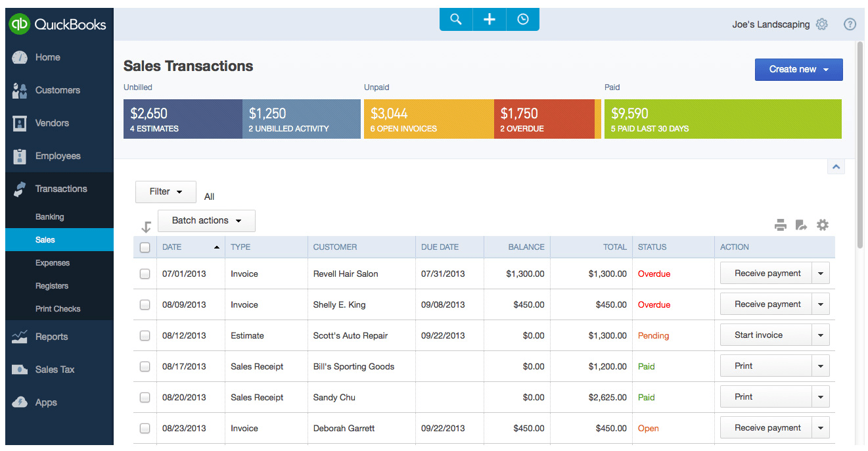Print the transaction list using printer icon

point(781,225)
